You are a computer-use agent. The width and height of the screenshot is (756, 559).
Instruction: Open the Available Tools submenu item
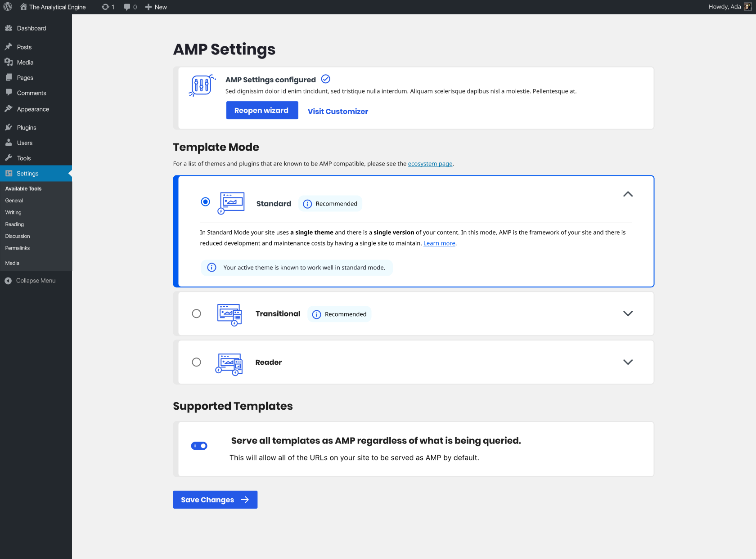click(x=23, y=189)
